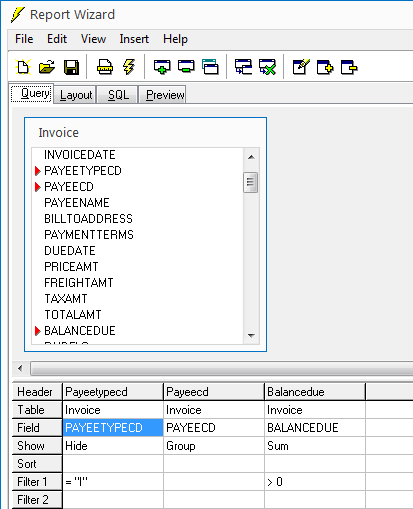Click the edit column pencil icon

pos(301,67)
